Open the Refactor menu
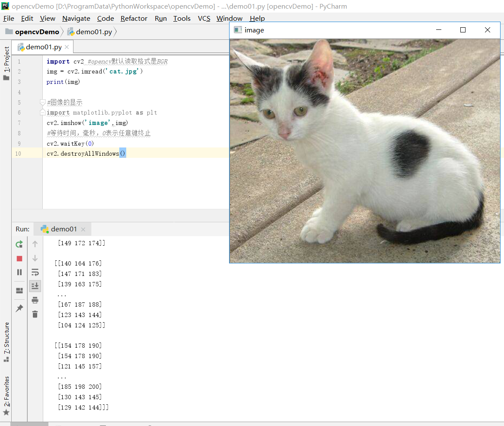 point(134,18)
